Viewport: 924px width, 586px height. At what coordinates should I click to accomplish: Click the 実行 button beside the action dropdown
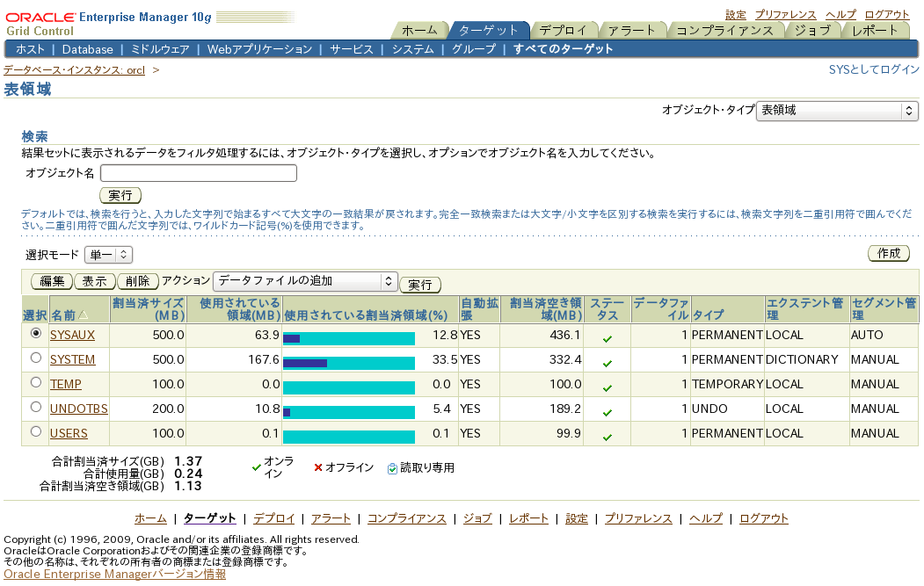click(x=420, y=285)
